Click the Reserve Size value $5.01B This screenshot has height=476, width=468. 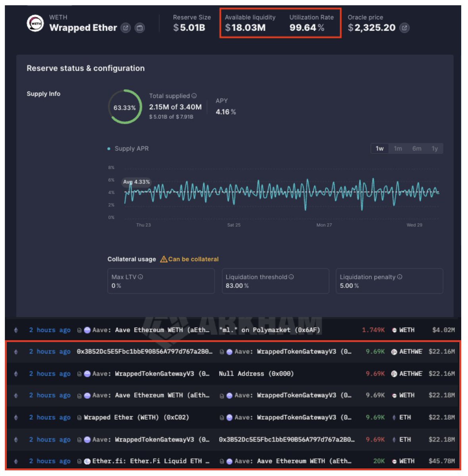(x=189, y=28)
